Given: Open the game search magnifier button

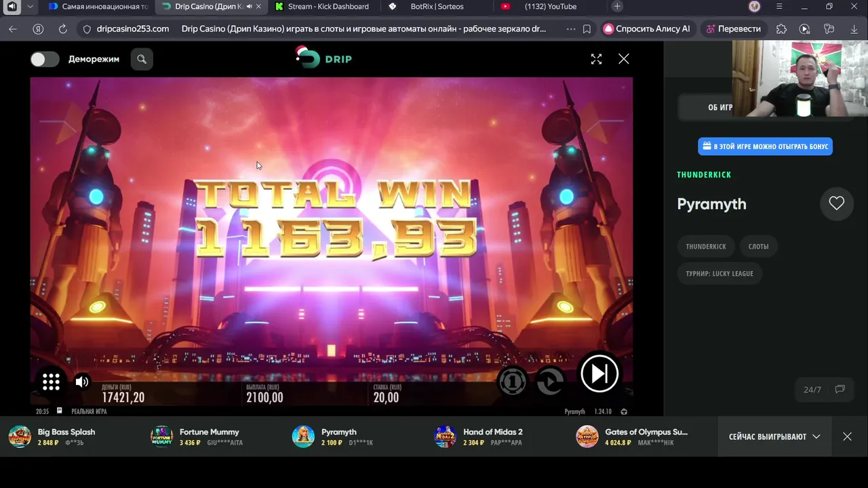Looking at the screenshot, I should (142, 59).
